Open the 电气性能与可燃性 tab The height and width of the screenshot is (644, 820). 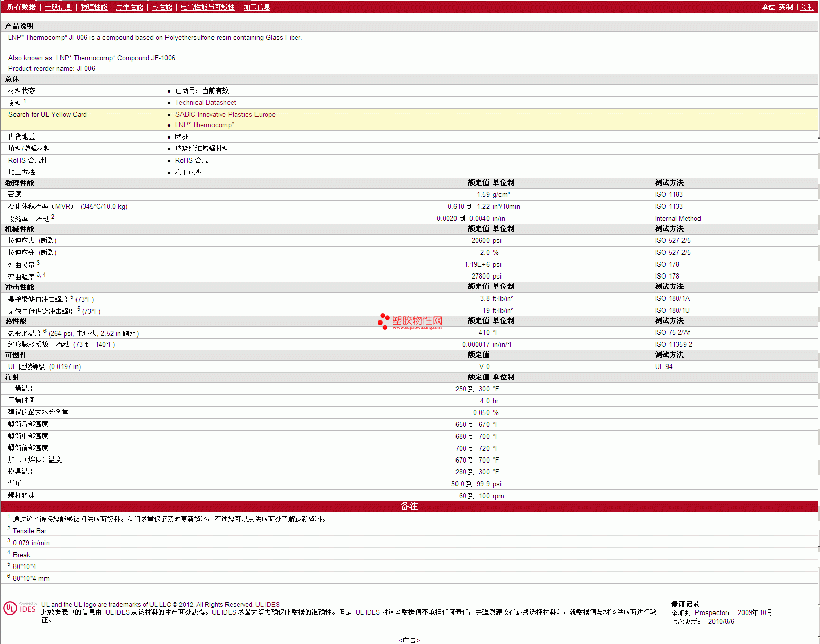click(x=207, y=7)
